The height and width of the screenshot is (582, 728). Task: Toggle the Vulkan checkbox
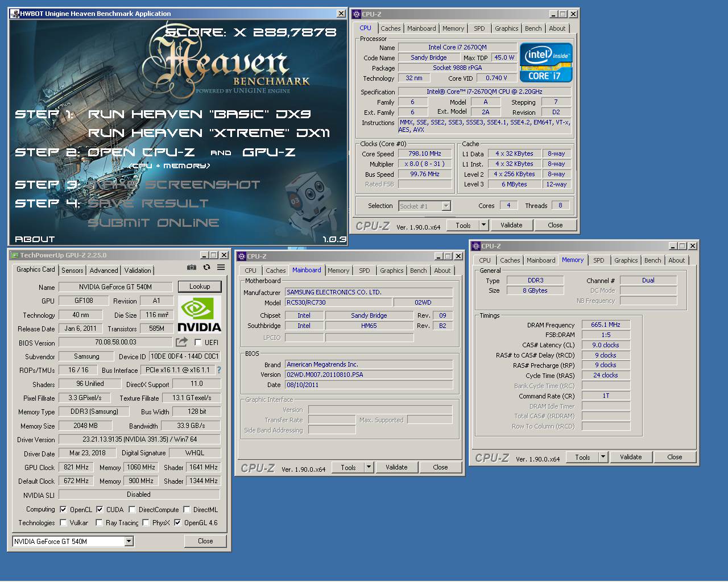click(63, 522)
